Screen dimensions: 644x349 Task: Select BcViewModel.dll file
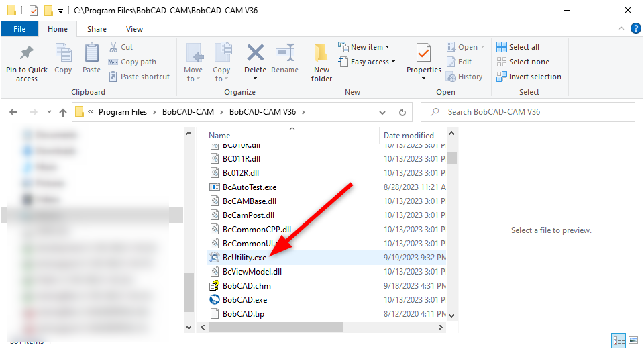click(x=252, y=271)
